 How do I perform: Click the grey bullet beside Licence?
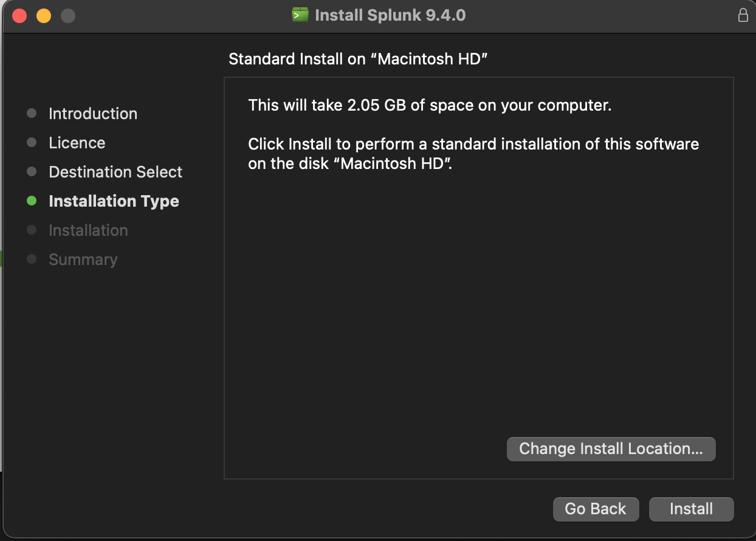click(32, 143)
